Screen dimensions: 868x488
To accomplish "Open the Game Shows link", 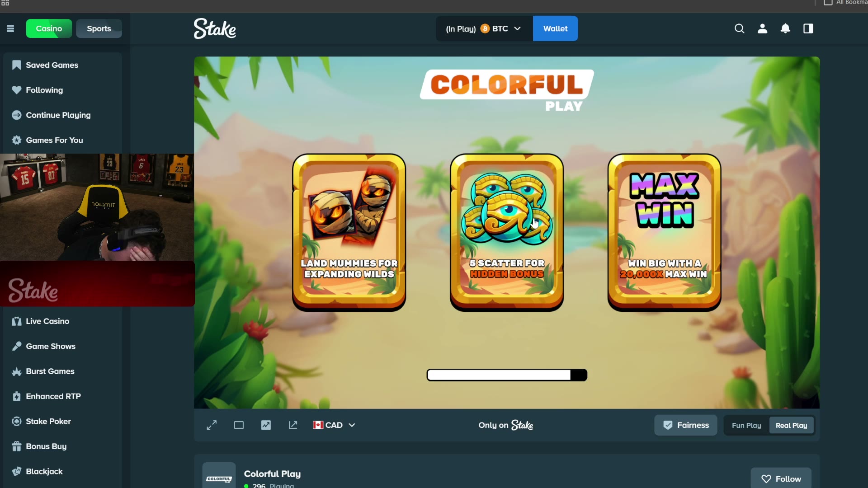I will pyautogui.click(x=62, y=346).
